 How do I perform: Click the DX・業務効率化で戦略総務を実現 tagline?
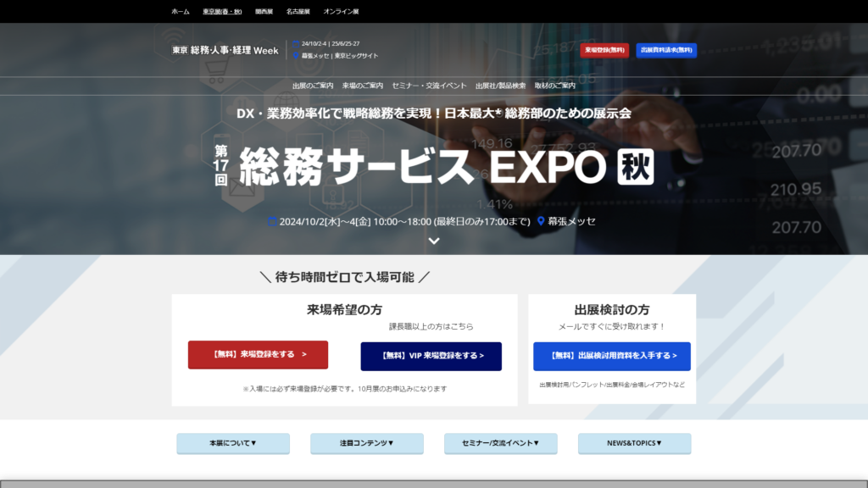434,114
